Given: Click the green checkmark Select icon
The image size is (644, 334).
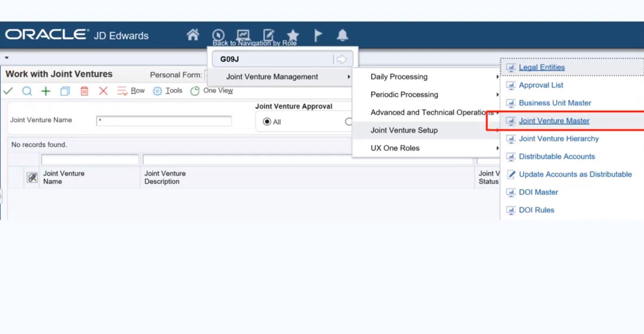Looking at the screenshot, I should click(8, 91).
